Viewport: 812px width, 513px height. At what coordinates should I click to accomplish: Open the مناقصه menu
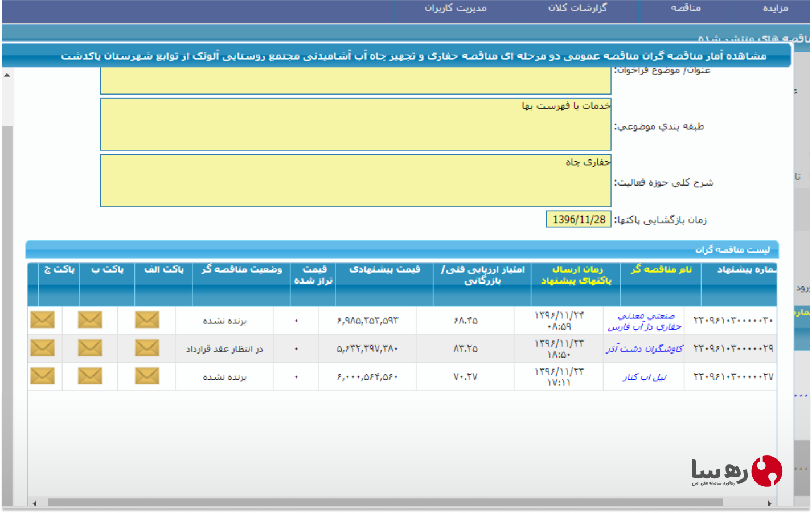pos(686,8)
